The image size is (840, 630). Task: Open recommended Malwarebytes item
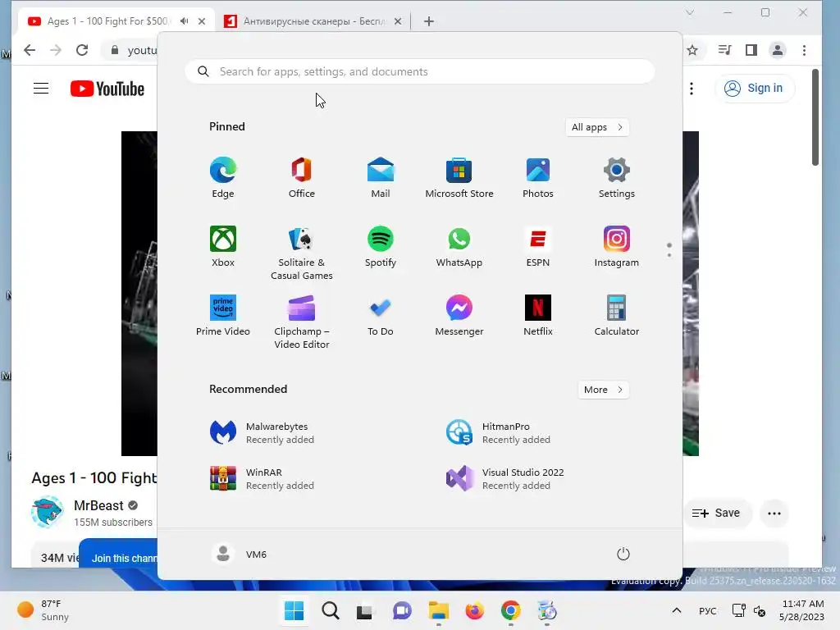point(262,432)
